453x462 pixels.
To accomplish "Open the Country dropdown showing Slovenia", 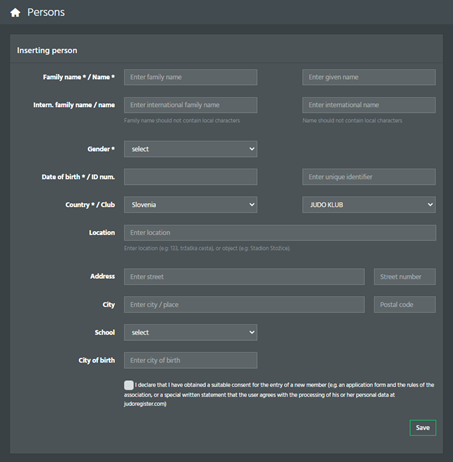I will [191, 205].
